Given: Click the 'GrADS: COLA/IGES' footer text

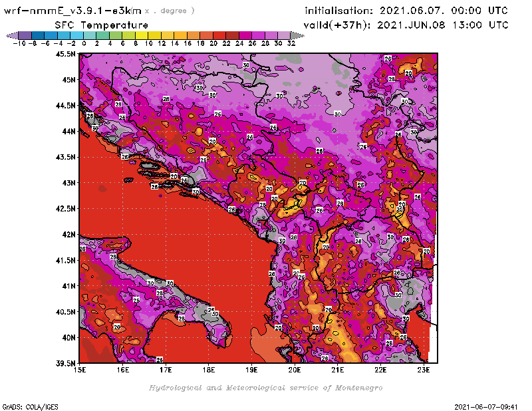Looking at the screenshot, I should click(x=30, y=406).
